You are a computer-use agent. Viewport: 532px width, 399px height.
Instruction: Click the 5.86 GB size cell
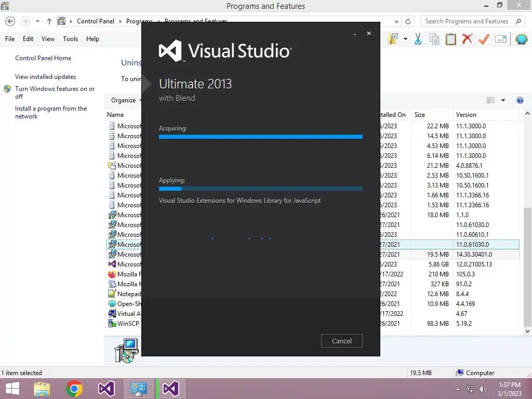438,264
